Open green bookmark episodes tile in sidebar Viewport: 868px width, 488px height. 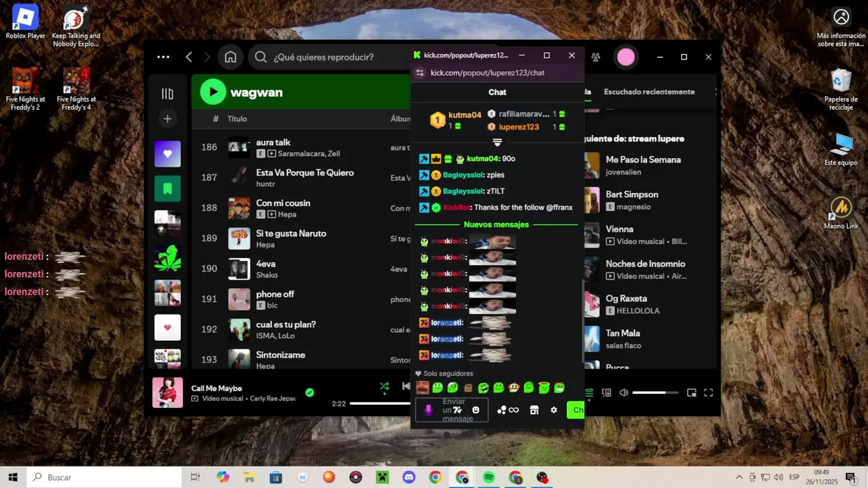tap(167, 188)
